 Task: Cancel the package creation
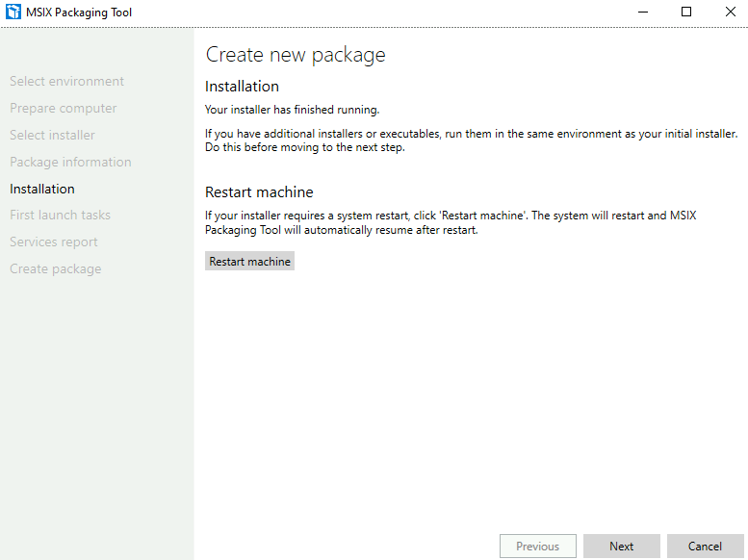pyautogui.click(x=705, y=547)
